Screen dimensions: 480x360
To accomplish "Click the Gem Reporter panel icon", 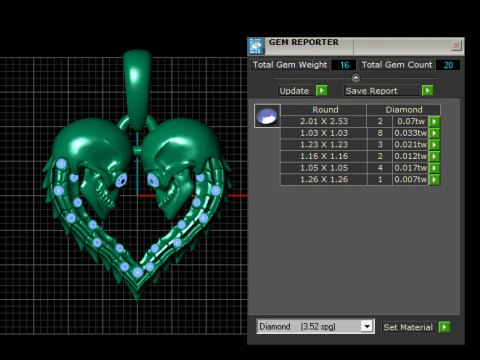I will point(256,46).
